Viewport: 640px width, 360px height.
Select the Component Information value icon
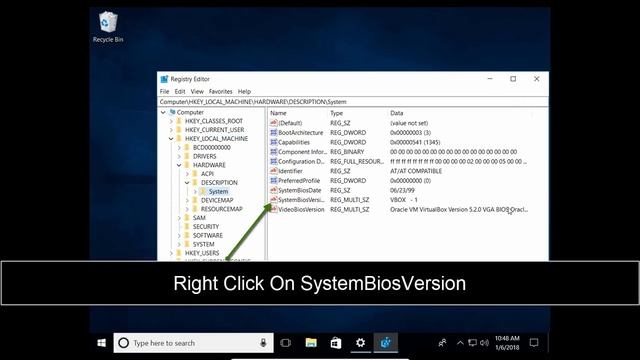274,152
